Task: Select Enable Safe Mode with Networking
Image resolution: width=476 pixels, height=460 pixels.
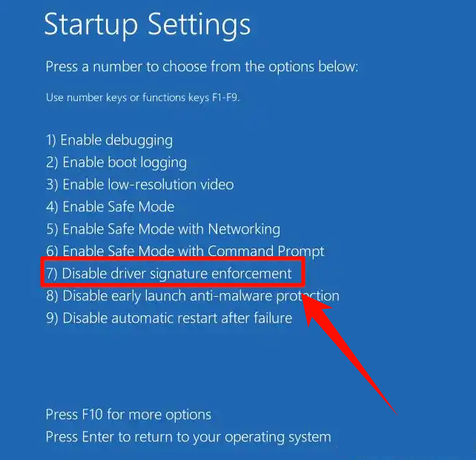Action: (x=163, y=229)
